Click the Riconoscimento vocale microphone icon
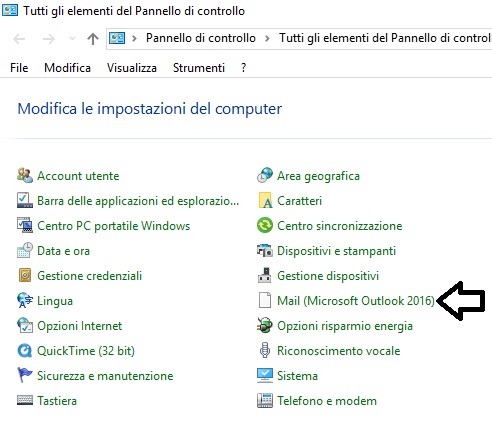 (265, 350)
